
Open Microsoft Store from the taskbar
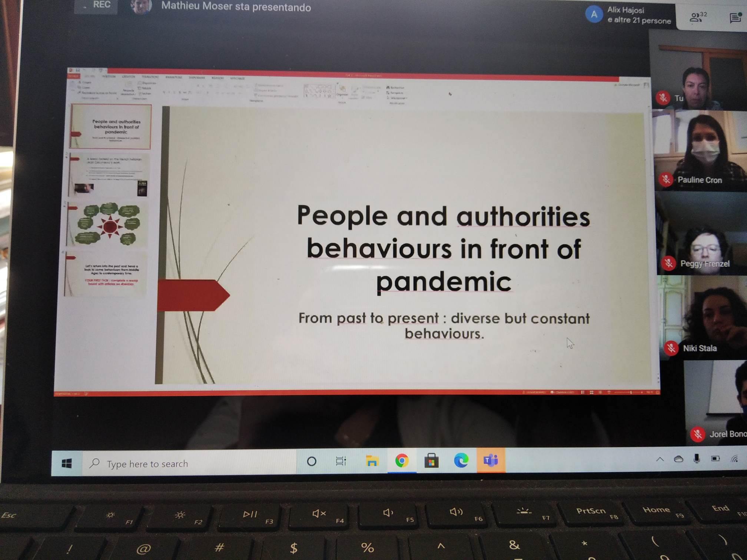click(x=431, y=461)
